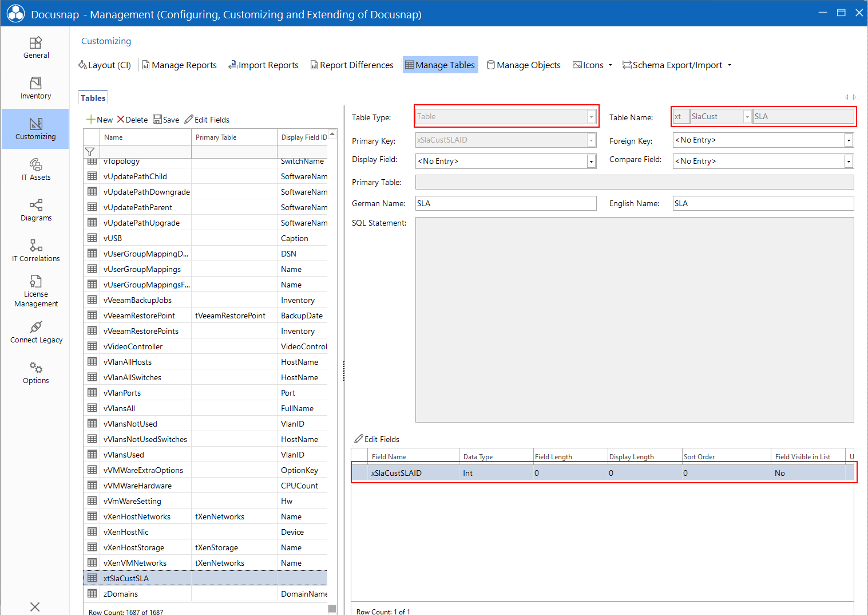Screen dimensions: 868x615
Task: Switch to Manage Reports tab
Action: tap(179, 65)
